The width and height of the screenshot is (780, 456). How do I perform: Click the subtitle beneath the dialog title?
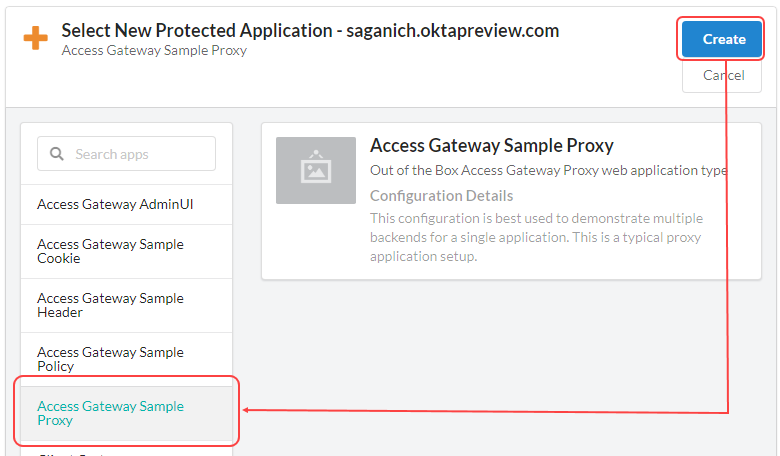coord(154,50)
